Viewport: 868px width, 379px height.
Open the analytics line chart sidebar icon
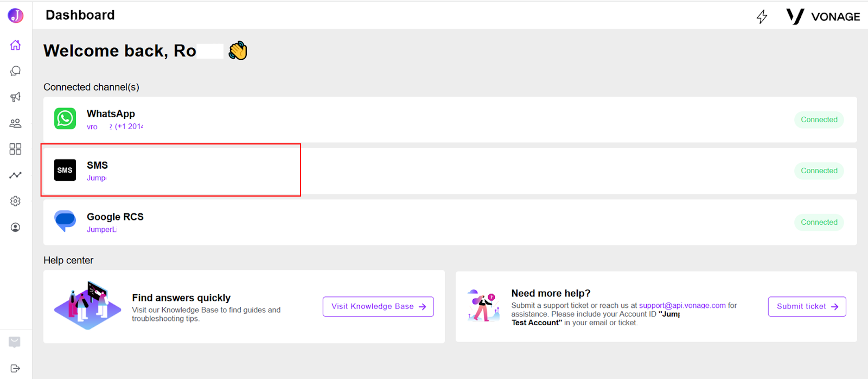[15, 175]
